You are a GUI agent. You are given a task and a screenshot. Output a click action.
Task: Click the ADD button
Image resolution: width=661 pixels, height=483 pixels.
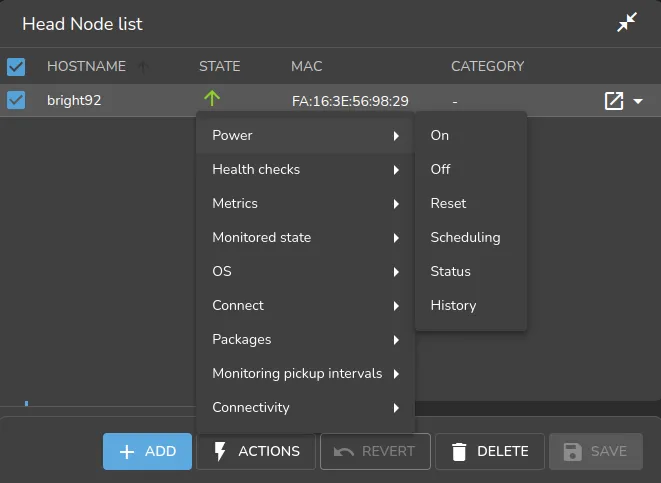tap(147, 451)
